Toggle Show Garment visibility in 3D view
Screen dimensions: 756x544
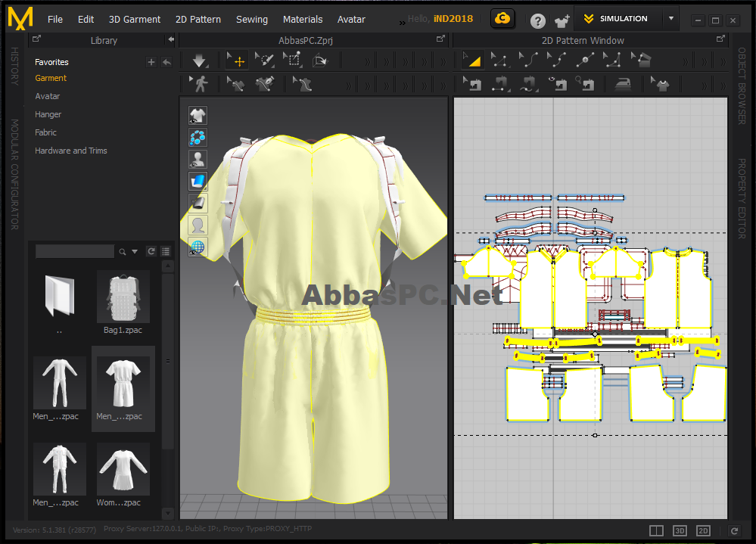pos(198,116)
